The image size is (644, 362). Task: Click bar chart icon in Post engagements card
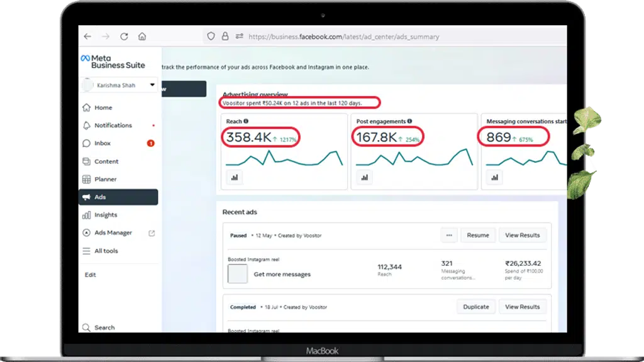click(365, 178)
